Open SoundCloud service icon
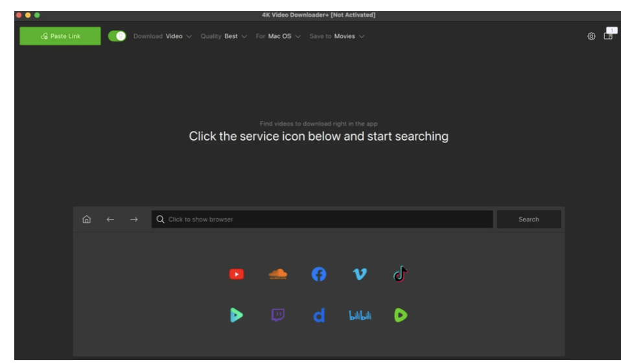 pyautogui.click(x=277, y=274)
